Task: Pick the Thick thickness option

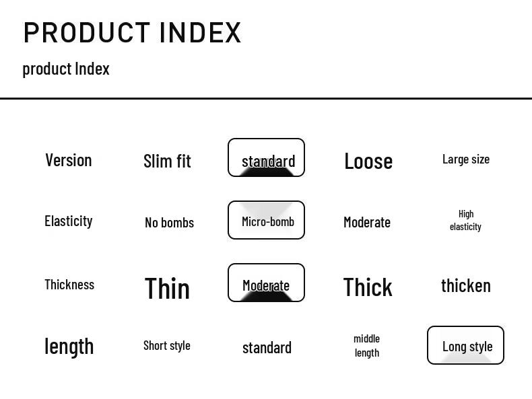Action: pos(368,287)
